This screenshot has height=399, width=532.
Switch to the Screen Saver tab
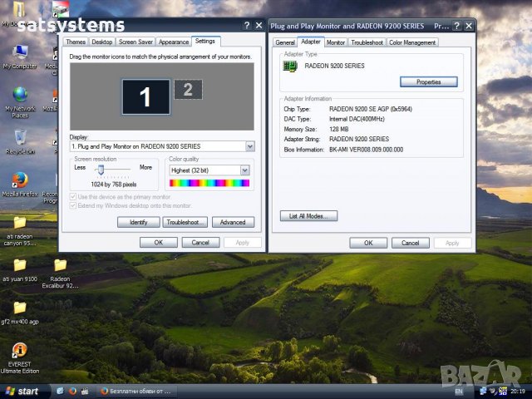coord(135,42)
